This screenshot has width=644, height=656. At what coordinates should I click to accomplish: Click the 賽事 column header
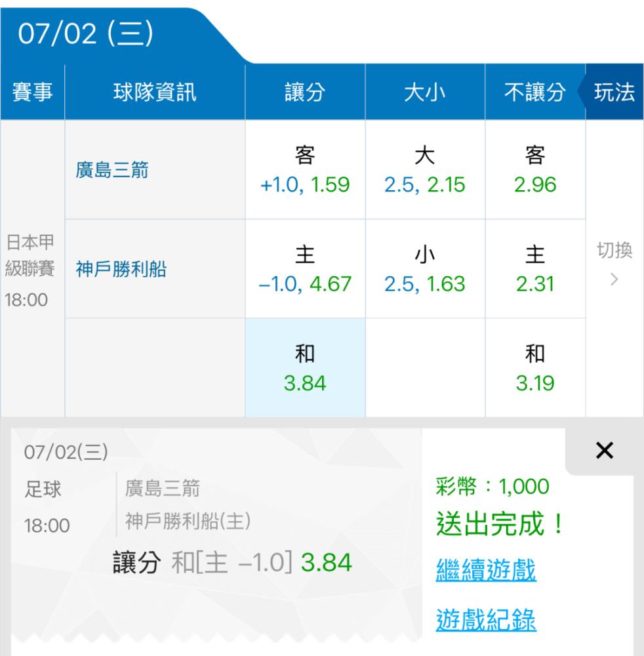click(x=33, y=92)
